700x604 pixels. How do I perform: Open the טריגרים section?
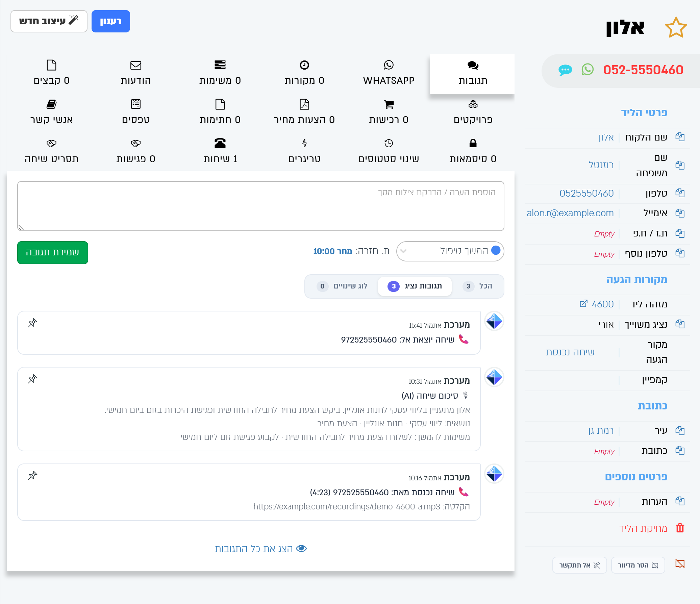304,151
